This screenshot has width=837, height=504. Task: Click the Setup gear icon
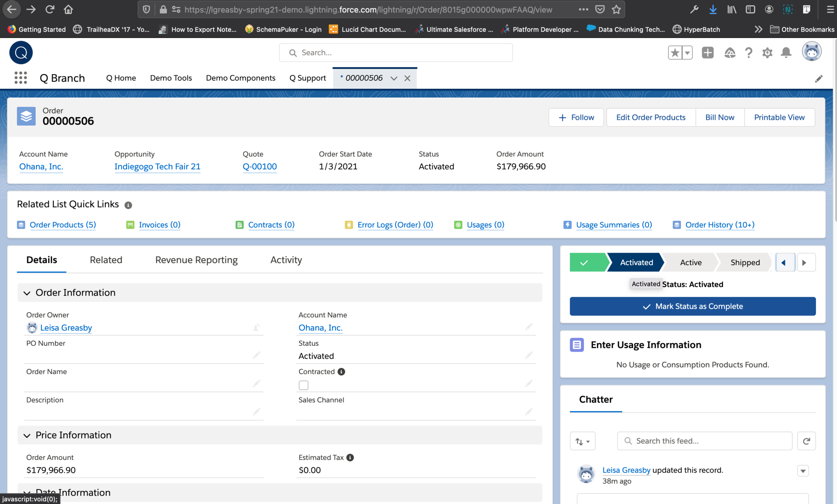[x=767, y=53]
